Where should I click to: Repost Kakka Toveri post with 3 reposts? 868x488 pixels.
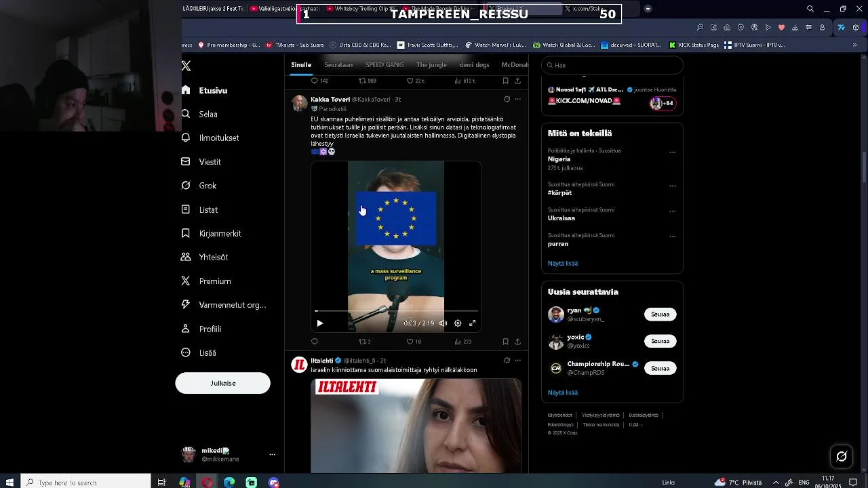(365, 342)
